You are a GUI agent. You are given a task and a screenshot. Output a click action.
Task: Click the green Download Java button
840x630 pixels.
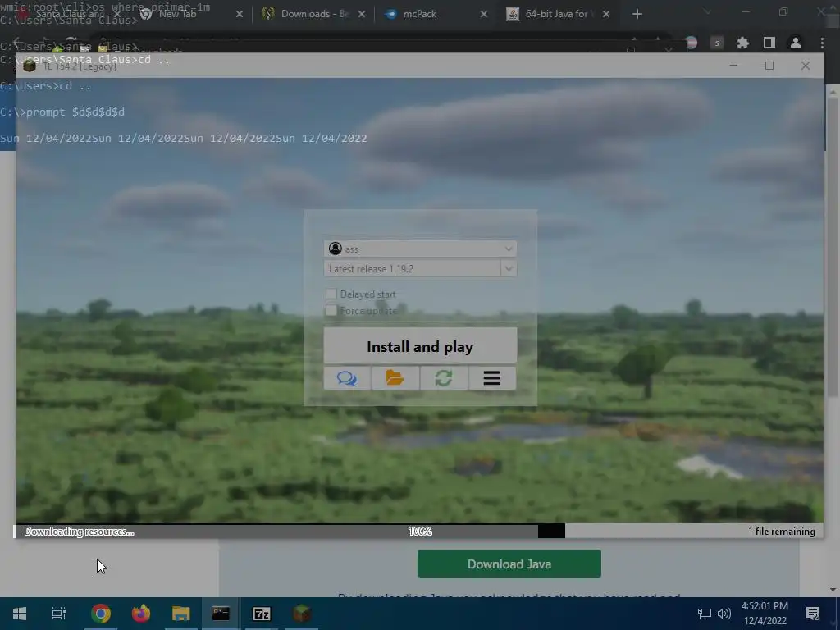click(x=509, y=564)
